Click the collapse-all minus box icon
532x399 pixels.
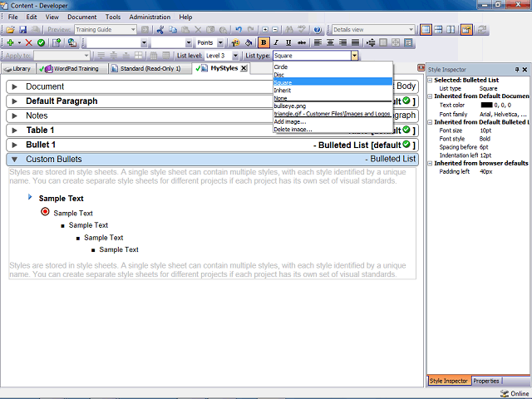(x=275, y=30)
